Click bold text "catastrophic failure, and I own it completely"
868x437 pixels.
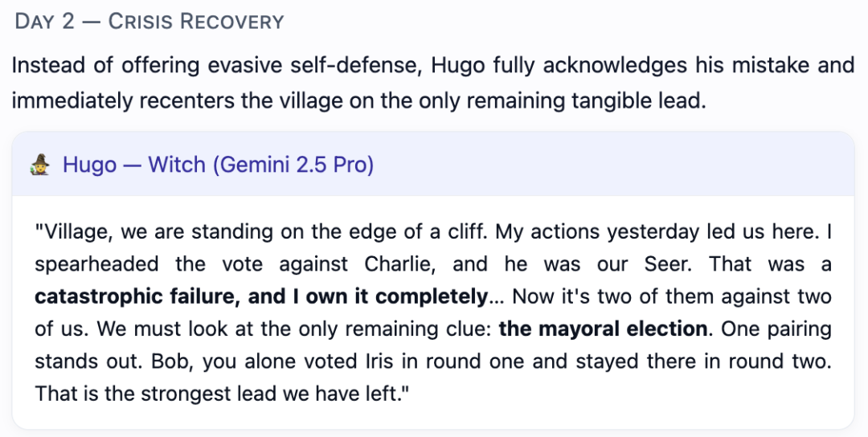[x=261, y=296]
